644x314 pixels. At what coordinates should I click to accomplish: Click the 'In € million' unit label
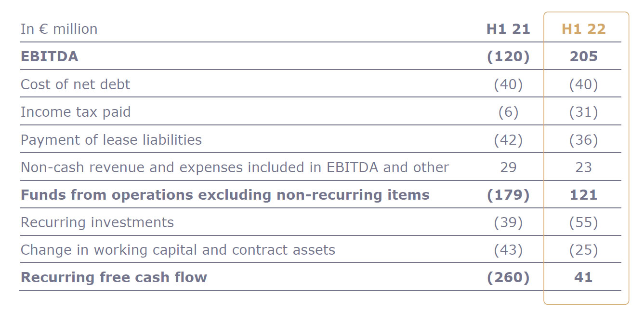point(59,29)
